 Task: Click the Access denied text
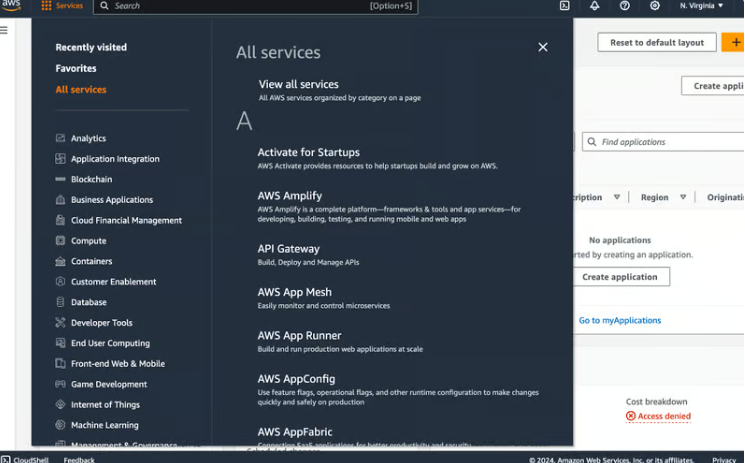coord(664,416)
